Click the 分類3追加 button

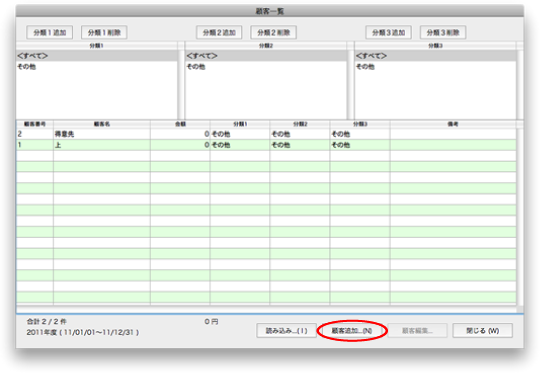(388, 32)
